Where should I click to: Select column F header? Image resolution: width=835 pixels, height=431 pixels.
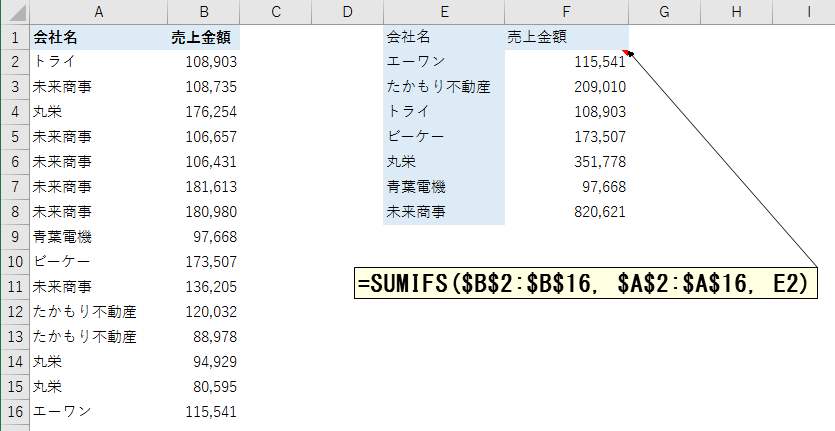[x=566, y=12]
